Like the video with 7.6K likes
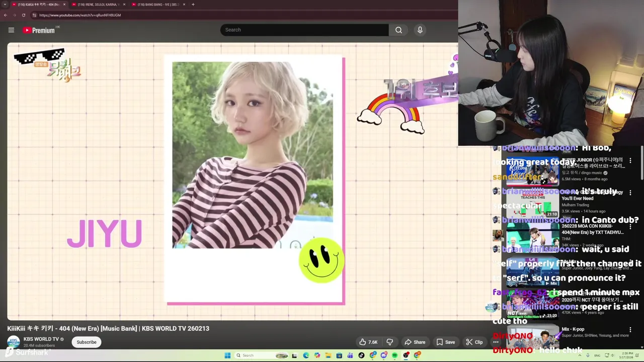644x362 pixels. [x=368, y=342]
